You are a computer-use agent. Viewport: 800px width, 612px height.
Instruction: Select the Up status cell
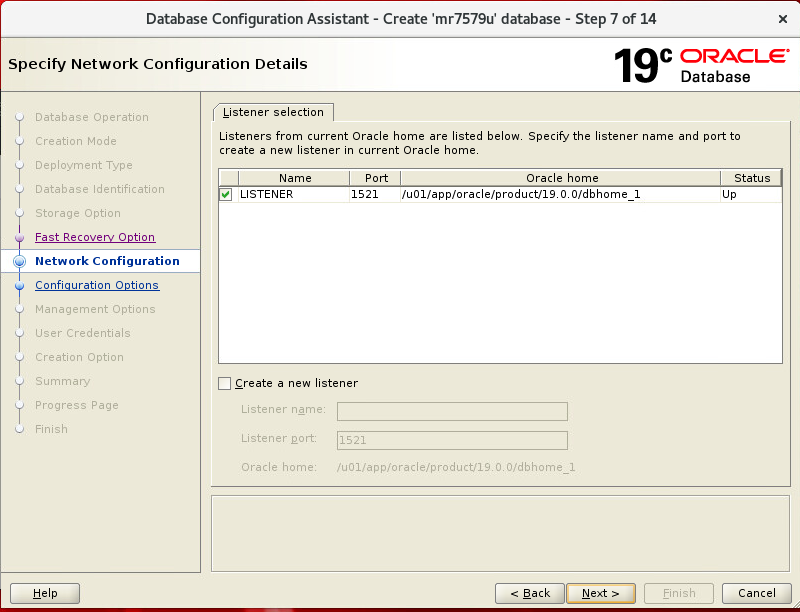tap(751, 194)
